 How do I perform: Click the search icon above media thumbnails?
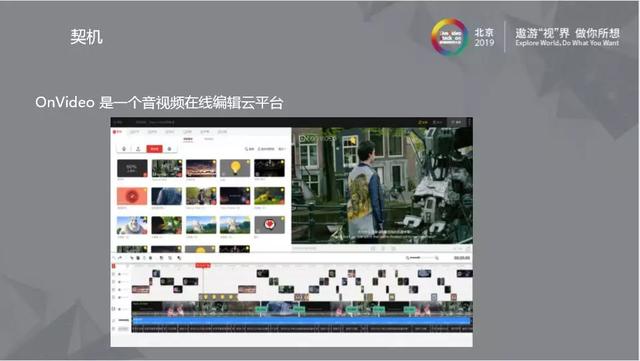[x=247, y=149]
